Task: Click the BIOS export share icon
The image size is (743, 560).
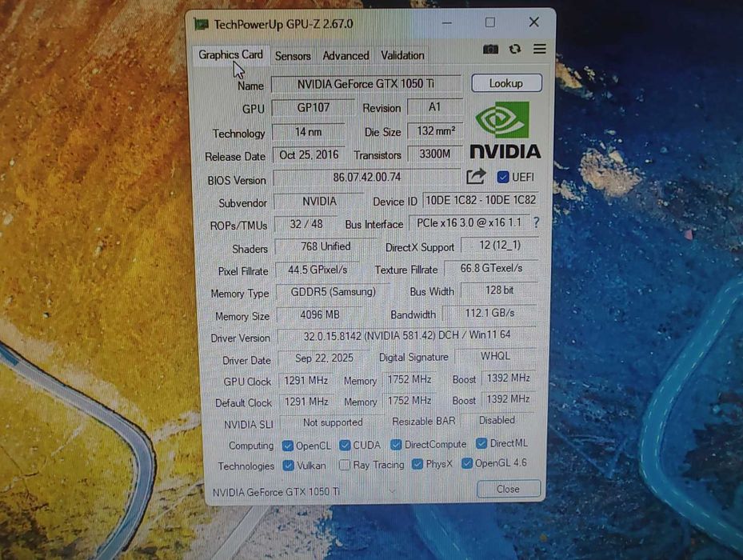Action: [476, 176]
